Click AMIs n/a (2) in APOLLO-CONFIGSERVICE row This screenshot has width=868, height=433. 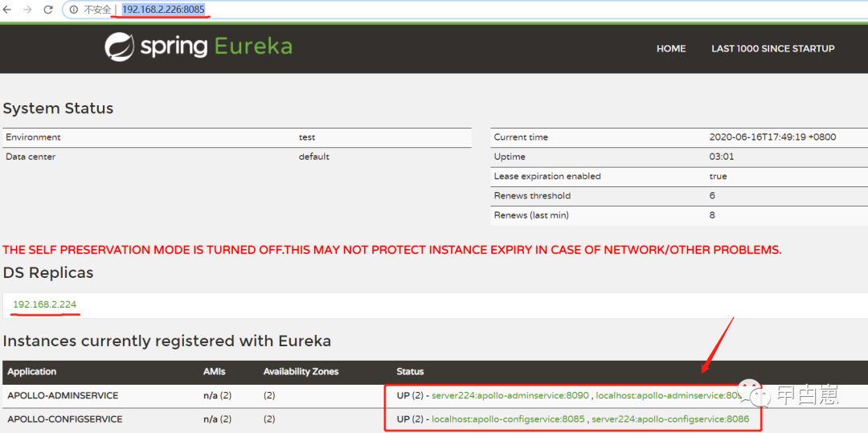pyautogui.click(x=217, y=419)
